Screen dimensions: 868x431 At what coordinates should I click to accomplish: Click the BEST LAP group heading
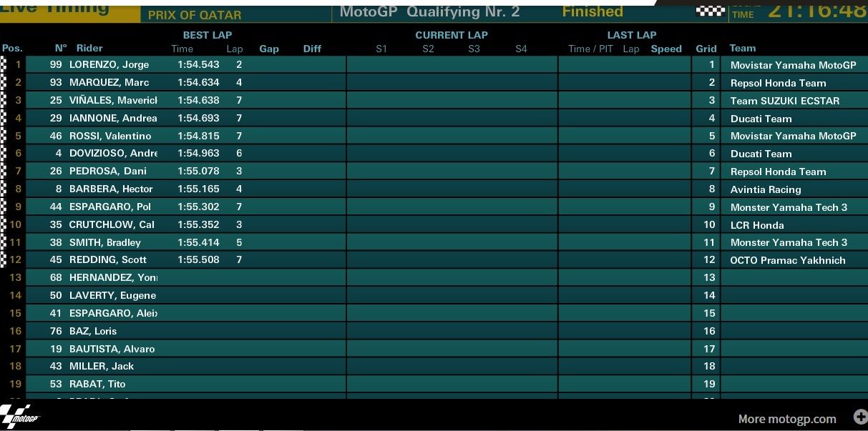coord(208,35)
